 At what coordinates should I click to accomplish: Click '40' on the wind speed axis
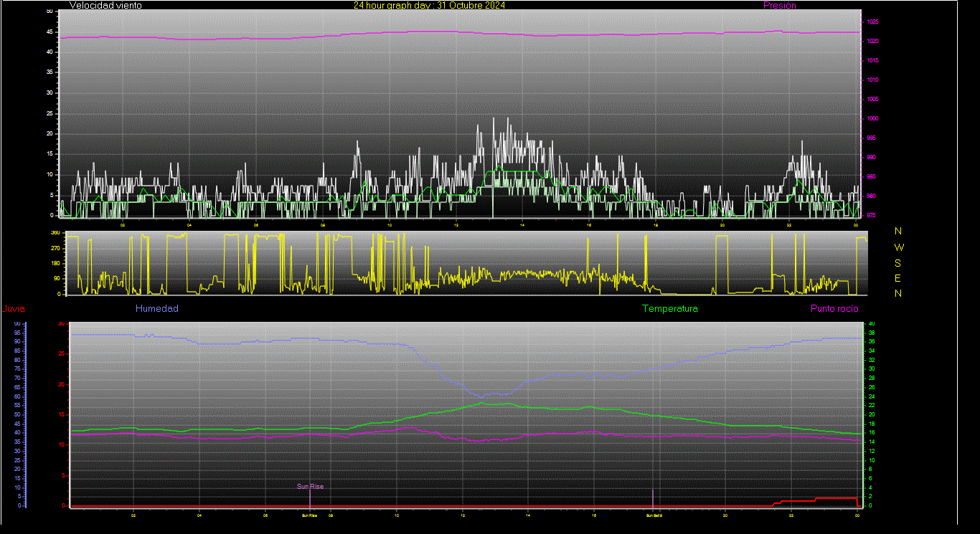point(50,52)
